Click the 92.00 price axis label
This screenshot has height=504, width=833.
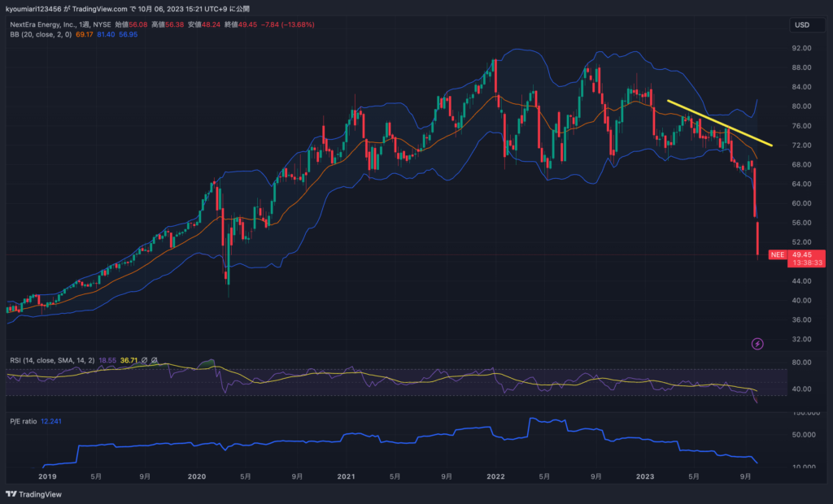point(801,48)
